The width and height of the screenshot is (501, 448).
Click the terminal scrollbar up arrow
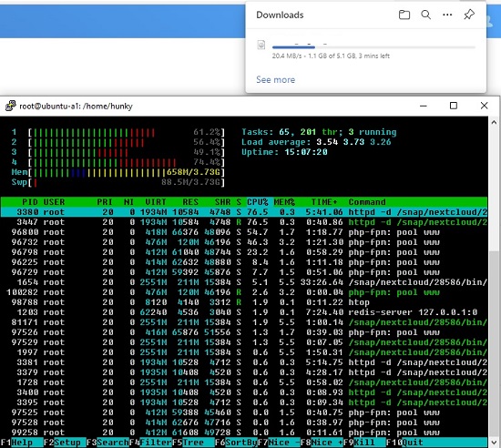[494, 122]
